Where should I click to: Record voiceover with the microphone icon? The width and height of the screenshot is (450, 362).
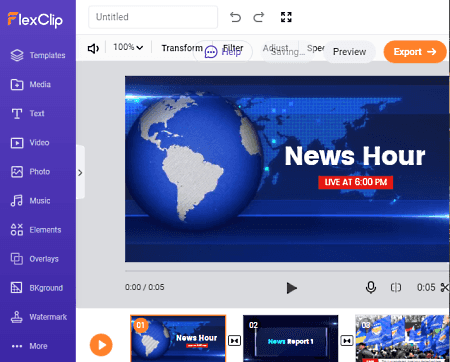pos(371,287)
